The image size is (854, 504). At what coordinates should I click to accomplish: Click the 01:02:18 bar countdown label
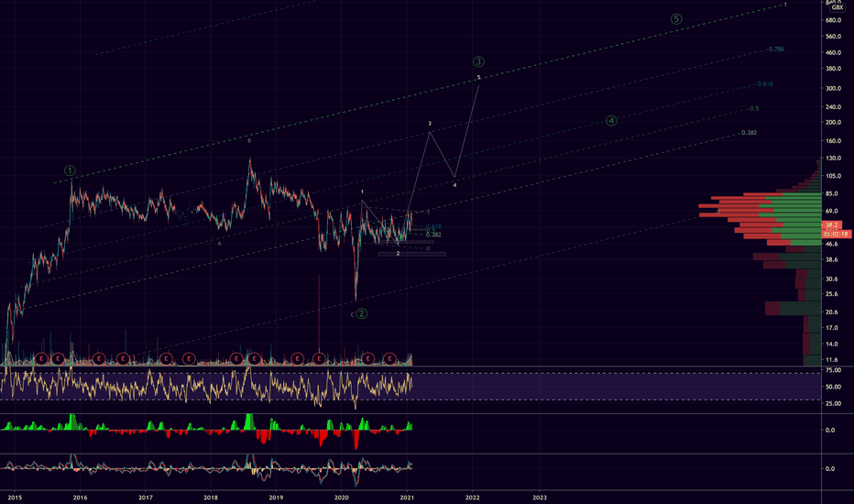[x=836, y=234]
